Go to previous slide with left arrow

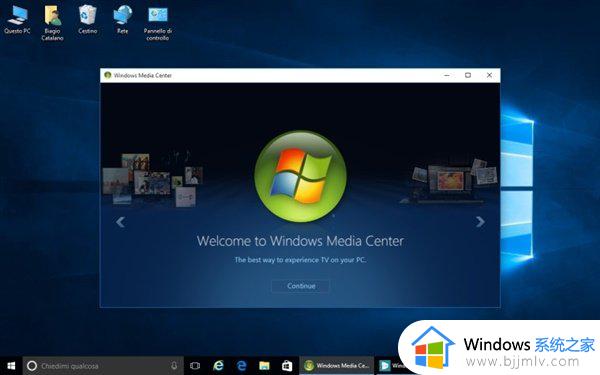point(120,222)
